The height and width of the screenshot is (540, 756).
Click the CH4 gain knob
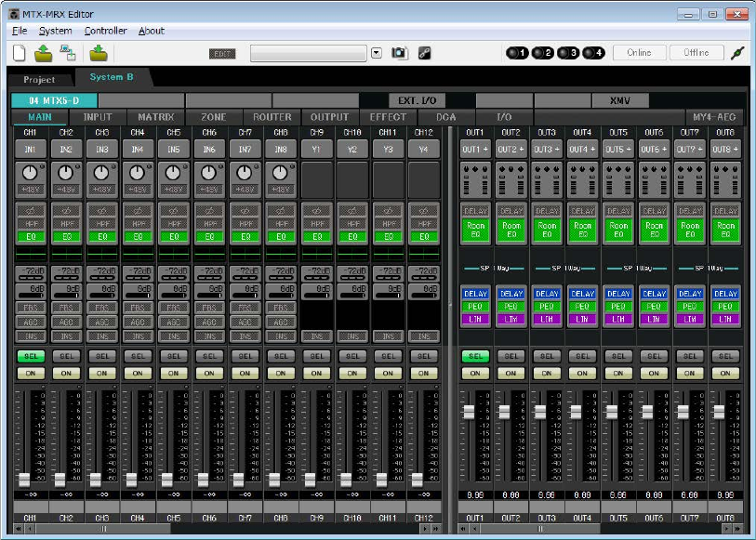click(x=137, y=173)
